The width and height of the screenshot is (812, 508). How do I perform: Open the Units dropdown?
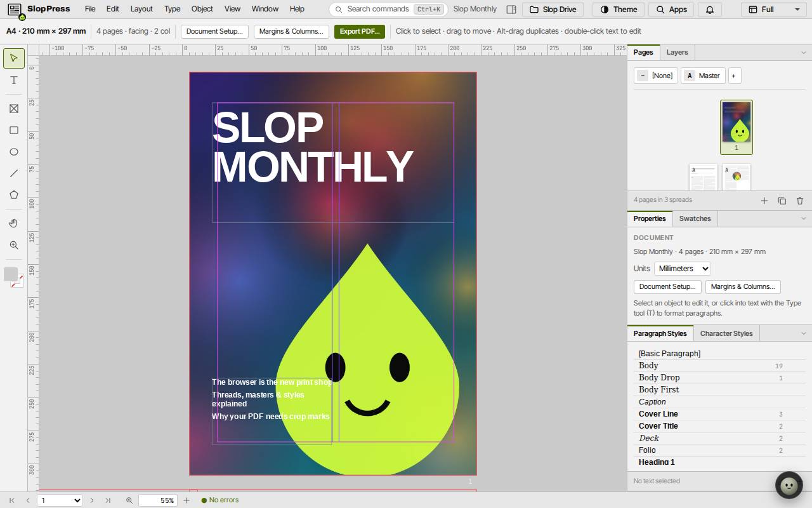[682, 269]
